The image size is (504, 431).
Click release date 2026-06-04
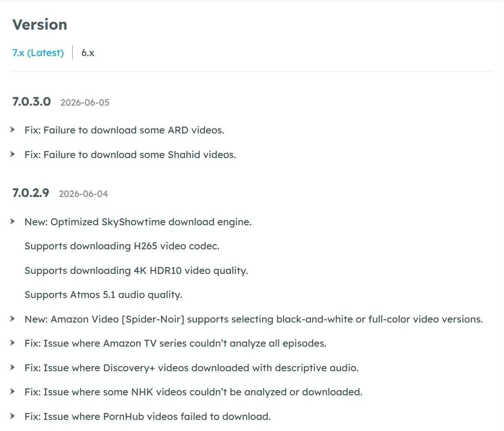coord(83,194)
